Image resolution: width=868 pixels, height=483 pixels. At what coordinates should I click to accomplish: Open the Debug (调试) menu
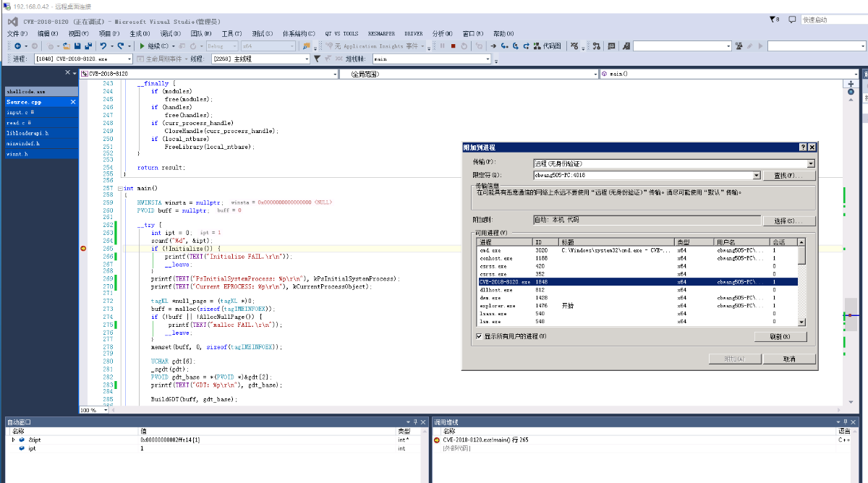coord(171,33)
